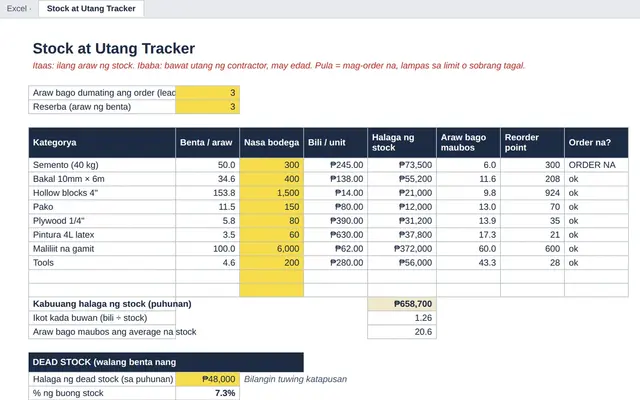640x400 pixels.
Task: Select the Nasa bodega header
Action: 271,142
